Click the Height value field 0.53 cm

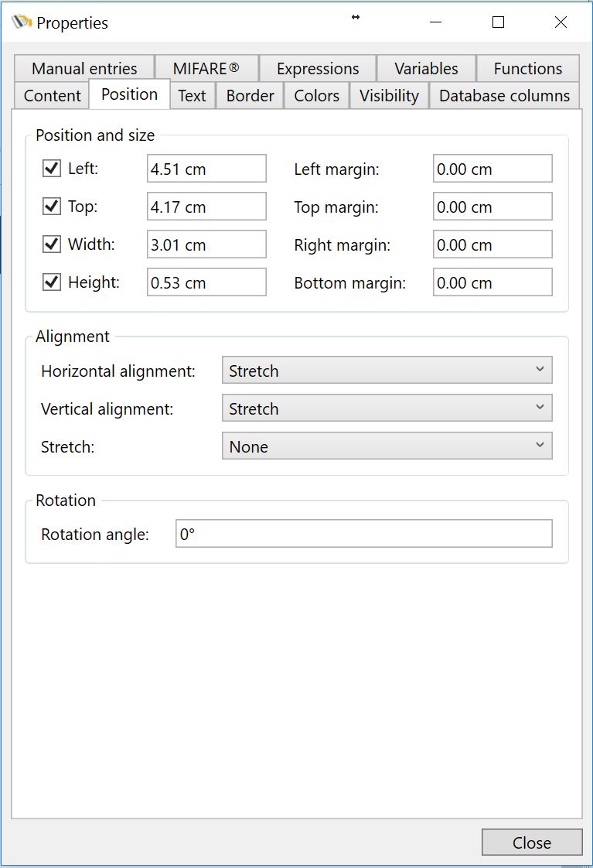pos(206,282)
